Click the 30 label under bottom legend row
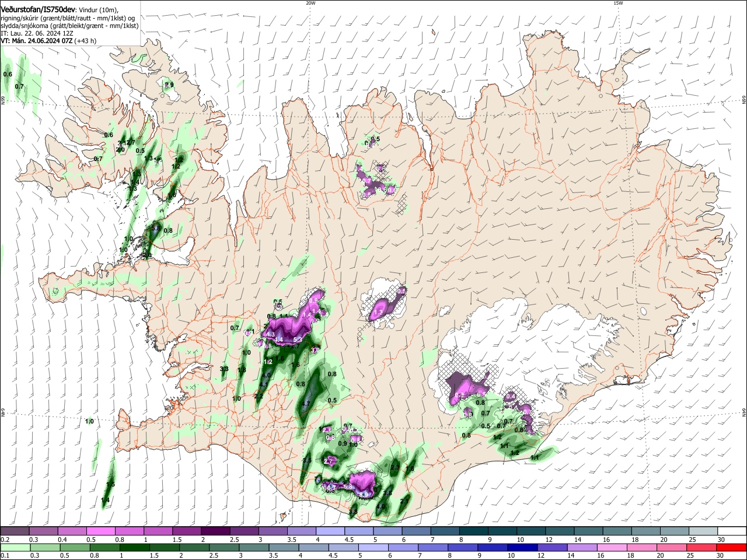 point(720,556)
